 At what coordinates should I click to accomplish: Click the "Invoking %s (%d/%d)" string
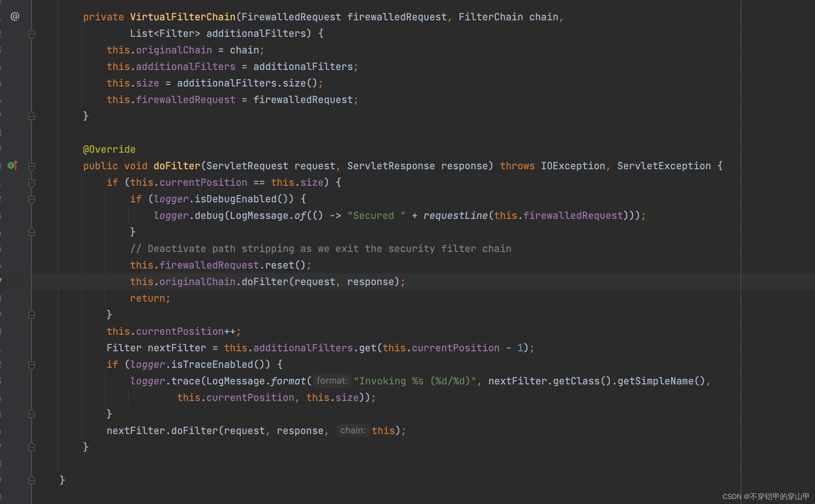415,381
